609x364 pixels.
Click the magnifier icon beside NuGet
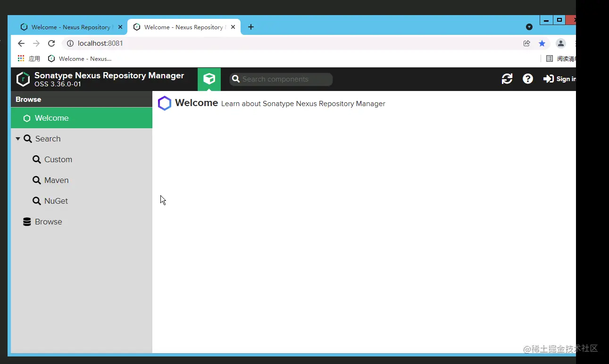pos(36,201)
